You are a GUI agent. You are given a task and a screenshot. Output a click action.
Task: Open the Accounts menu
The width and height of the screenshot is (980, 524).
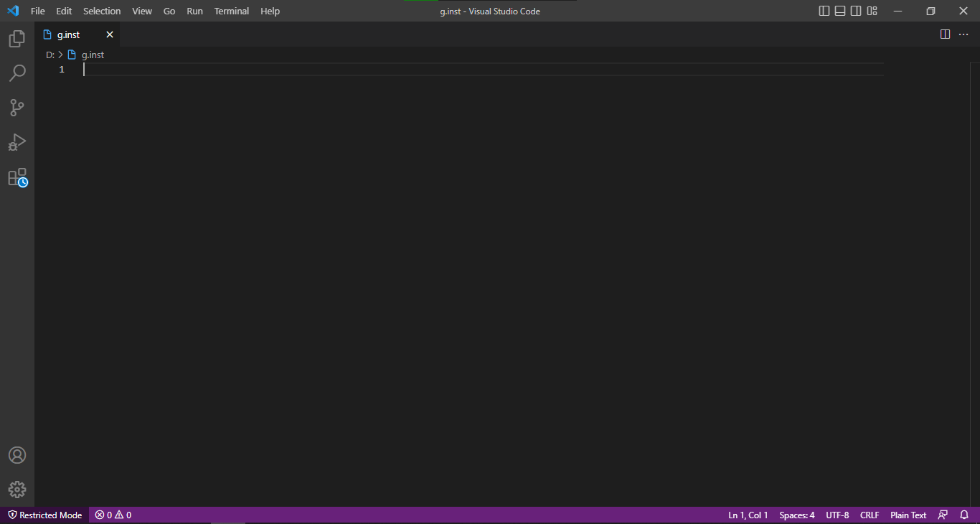click(x=17, y=454)
